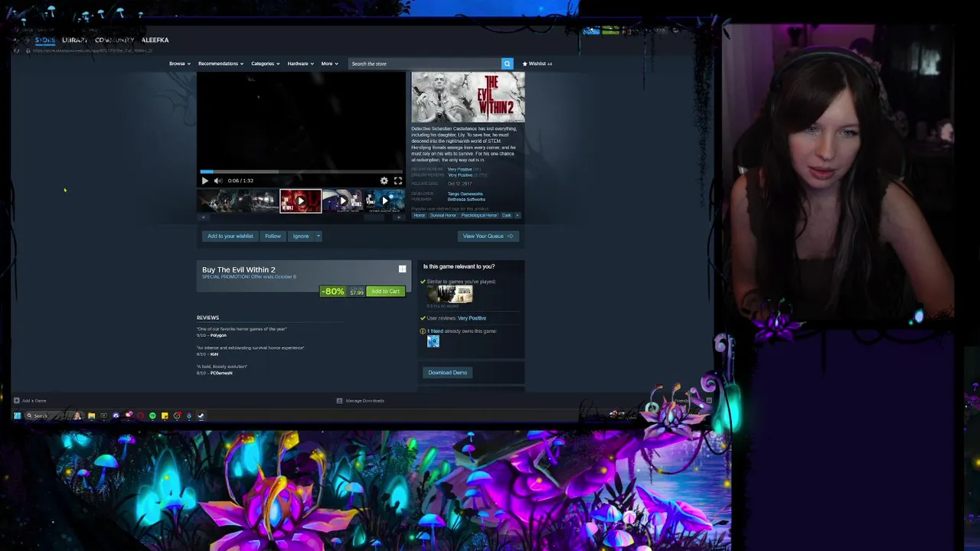Open the yellow sticky notes taskbar icon
Image resolution: width=980 pixels, height=551 pixels.
click(x=165, y=416)
